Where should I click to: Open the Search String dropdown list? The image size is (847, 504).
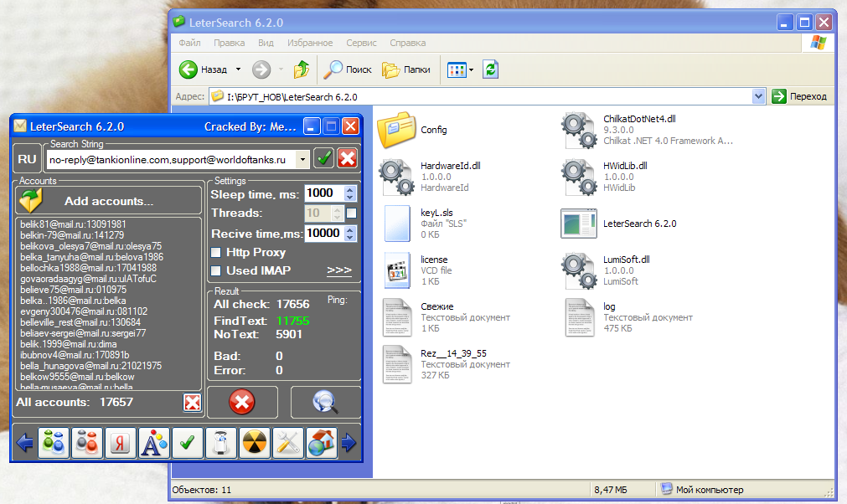[x=302, y=159]
